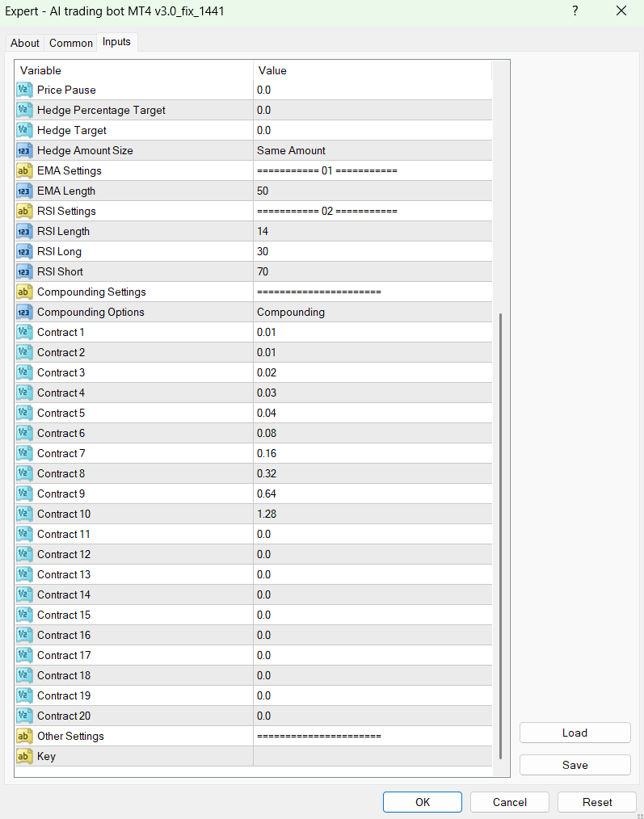Select the Contract 16 row label

(x=64, y=635)
